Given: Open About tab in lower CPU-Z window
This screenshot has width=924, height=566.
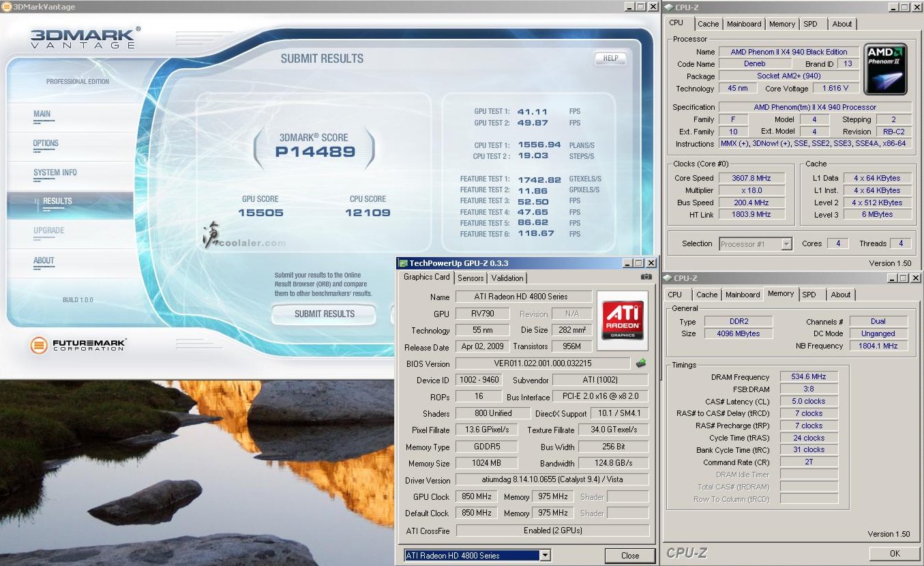Looking at the screenshot, I should tap(841, 295).
